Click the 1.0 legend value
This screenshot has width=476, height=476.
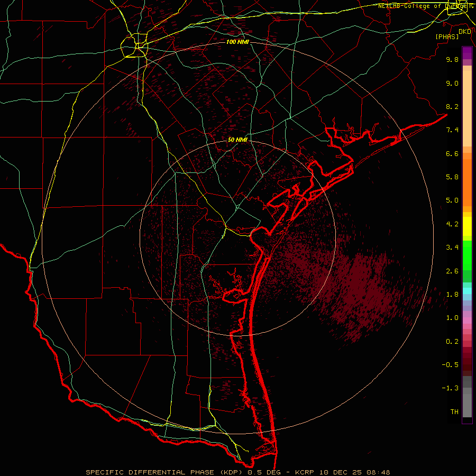(x=452, y=318)
